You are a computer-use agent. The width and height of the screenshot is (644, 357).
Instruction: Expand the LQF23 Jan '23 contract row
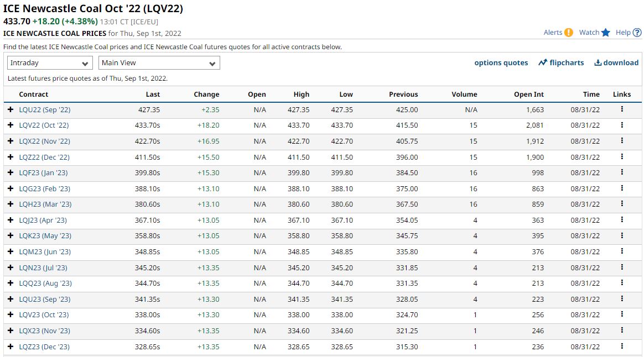(11, 173)
